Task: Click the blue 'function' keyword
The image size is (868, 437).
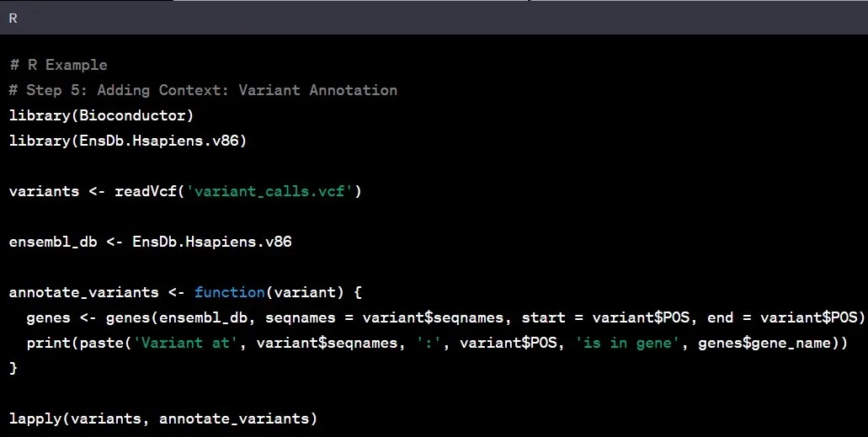Action: click(229, 292)
